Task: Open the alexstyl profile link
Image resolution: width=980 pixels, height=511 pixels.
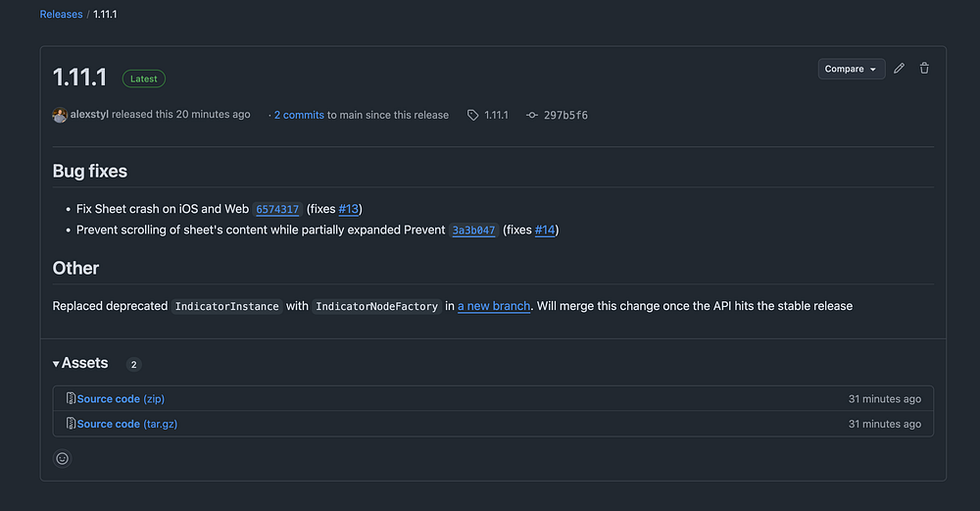Action: point(89,115)
